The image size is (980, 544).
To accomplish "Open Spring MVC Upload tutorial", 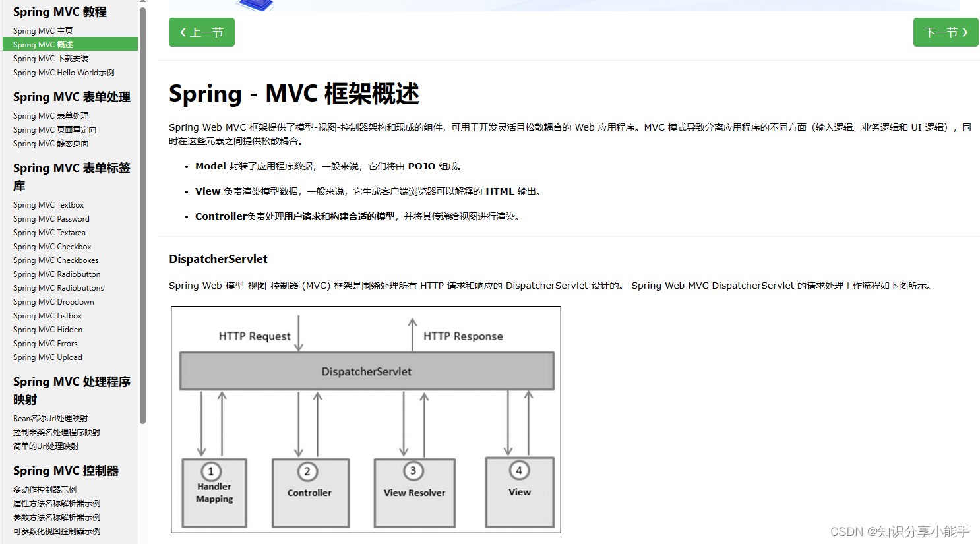I will (x=48, y=357).
